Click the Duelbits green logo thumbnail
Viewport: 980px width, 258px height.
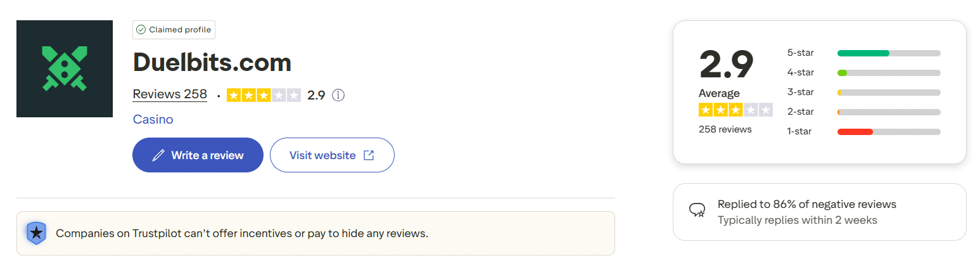click(64, 68)
